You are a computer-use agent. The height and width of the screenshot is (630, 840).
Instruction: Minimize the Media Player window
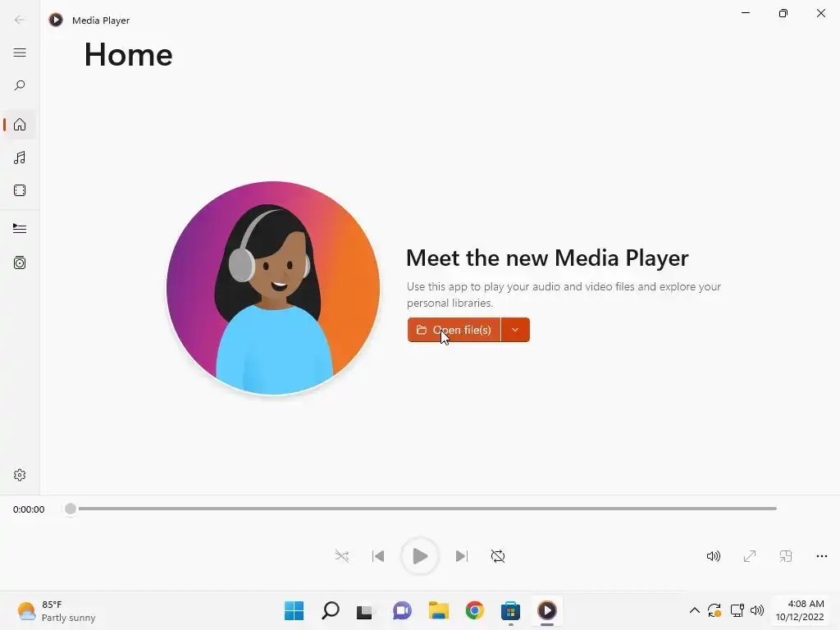coord(746,13)
